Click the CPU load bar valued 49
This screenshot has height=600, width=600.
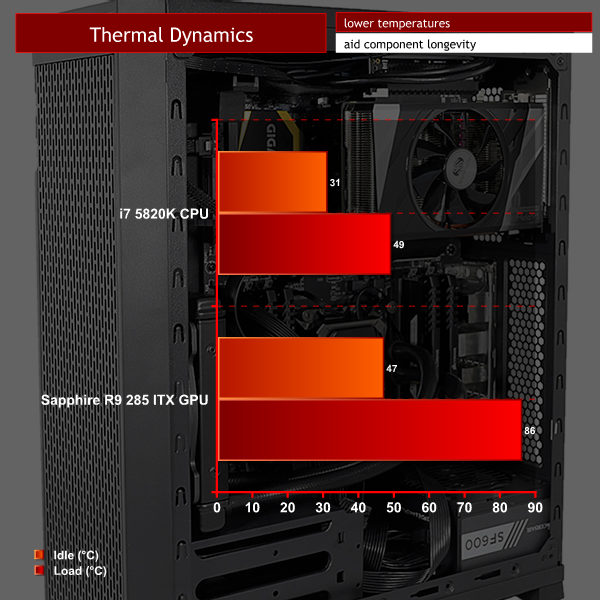pos(305,244)
